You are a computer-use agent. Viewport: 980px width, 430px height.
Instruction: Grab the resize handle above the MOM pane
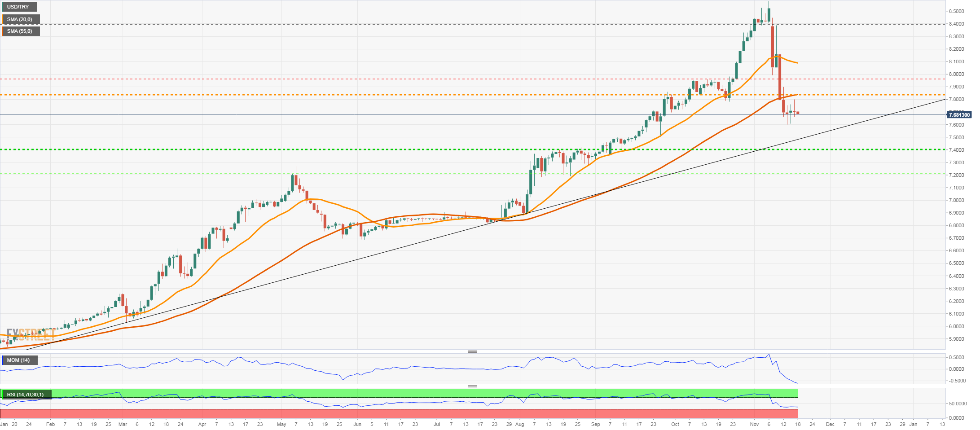pyautogui.click(x=472, y=351)
